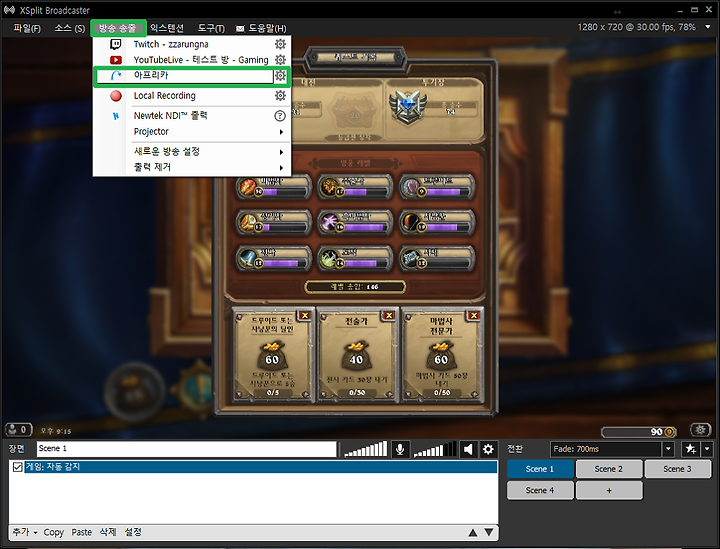Click the gold counter 90

640,431
